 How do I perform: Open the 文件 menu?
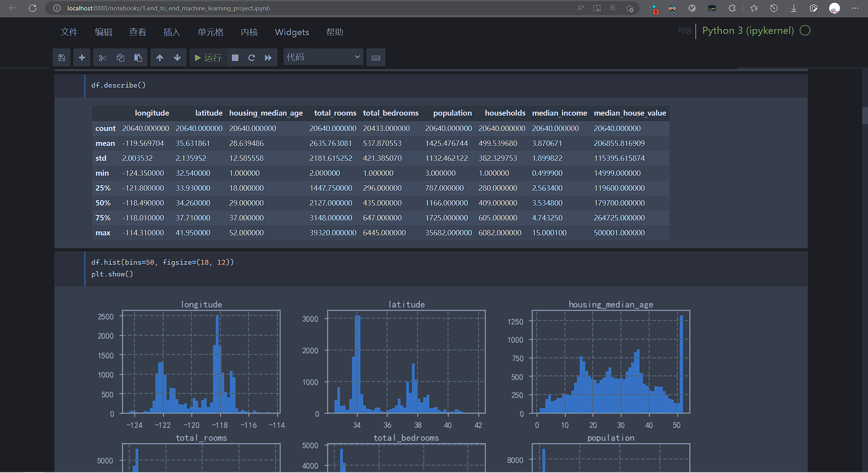69,32
